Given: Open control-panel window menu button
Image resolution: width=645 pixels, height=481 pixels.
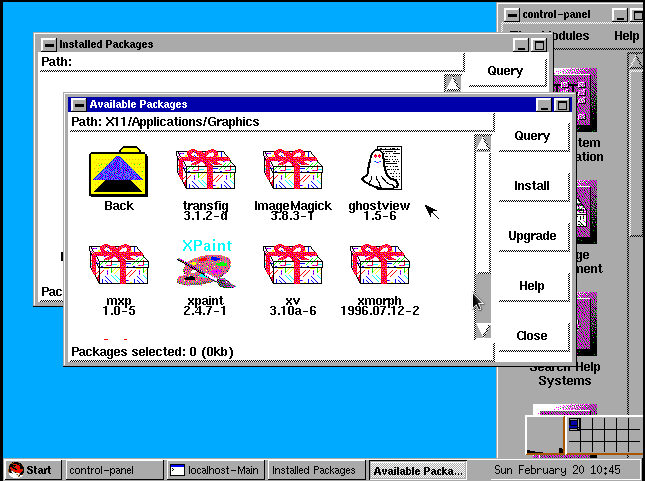Looking at the screenshot, I should tap(512, 14).
